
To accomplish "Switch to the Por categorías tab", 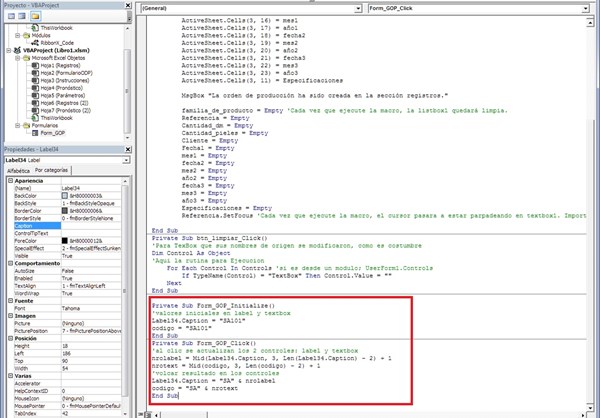I will (52, 170).
